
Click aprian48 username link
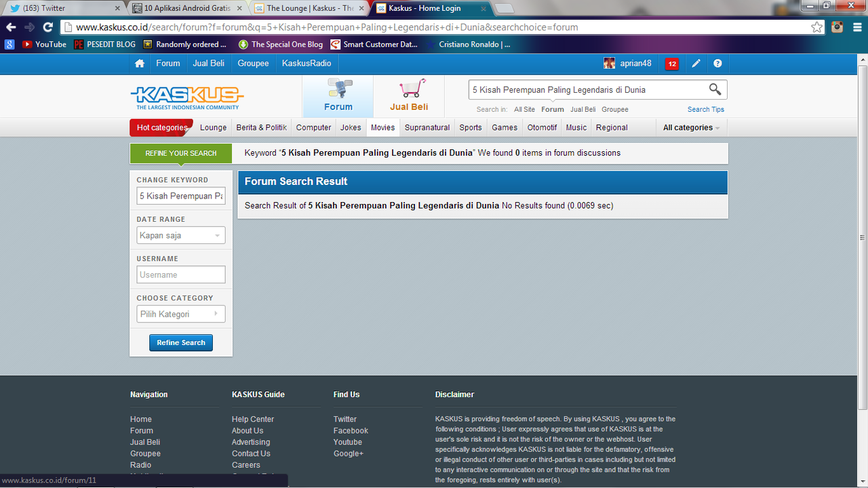point(635,64)
